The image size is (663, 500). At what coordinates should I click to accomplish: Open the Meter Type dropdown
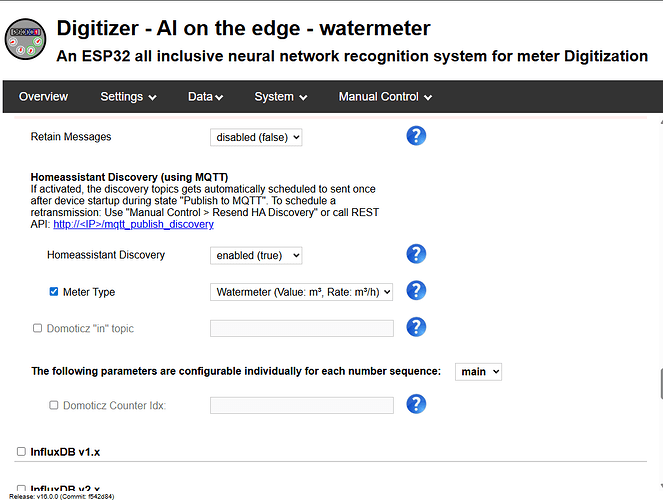301,292
